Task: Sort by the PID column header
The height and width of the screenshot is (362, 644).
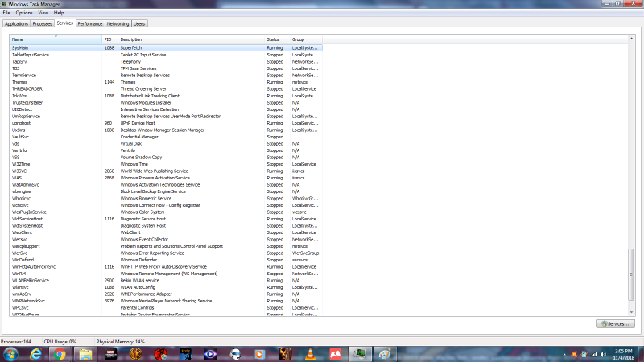Action: pos(109,39)
